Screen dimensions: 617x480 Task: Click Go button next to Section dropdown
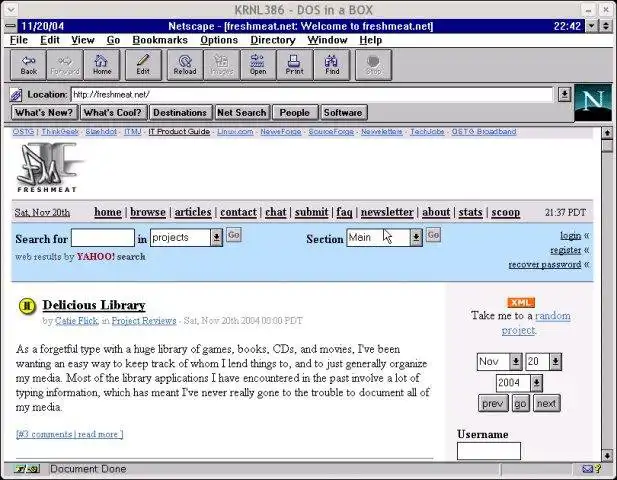[433, 235]
